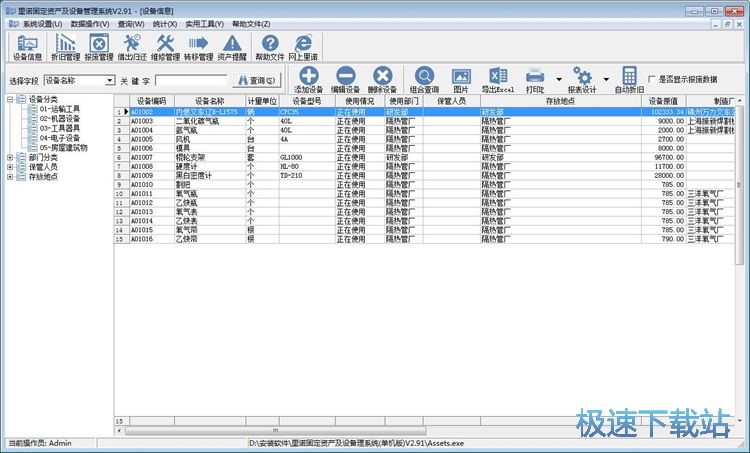This screenshot has width=750, height=453.
Task: Open the 打印 print dropdown arrow
Action: [553, 79]
